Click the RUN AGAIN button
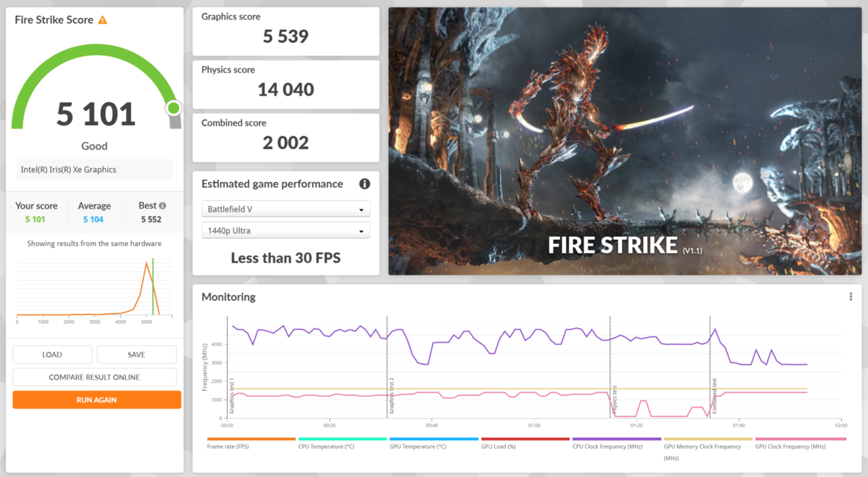The height and width of the screenshot is (477, 868). 96,399
